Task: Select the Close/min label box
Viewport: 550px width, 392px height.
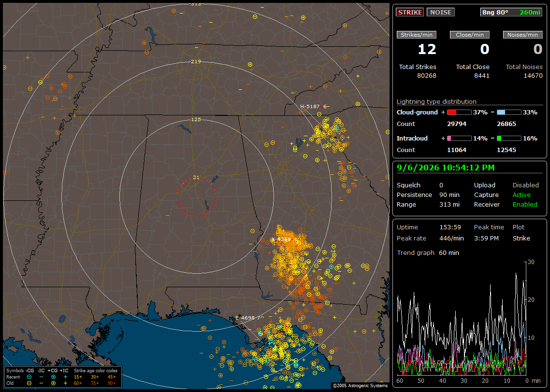Action: 470,35
